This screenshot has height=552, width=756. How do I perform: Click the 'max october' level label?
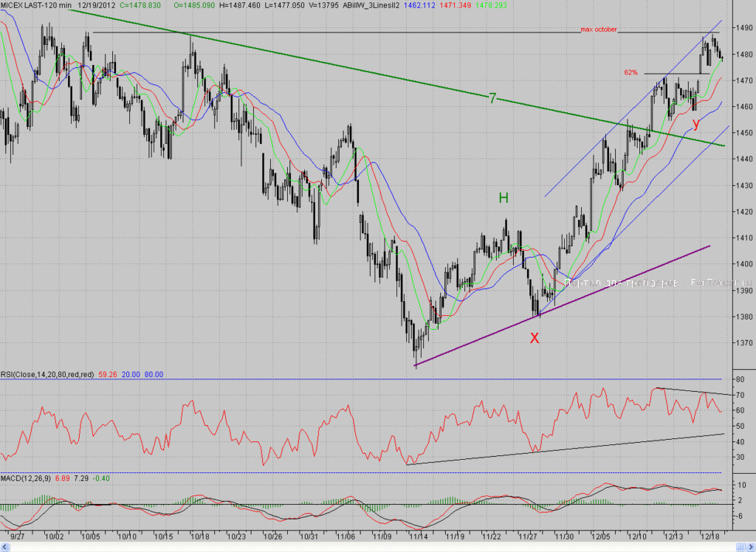598,30
